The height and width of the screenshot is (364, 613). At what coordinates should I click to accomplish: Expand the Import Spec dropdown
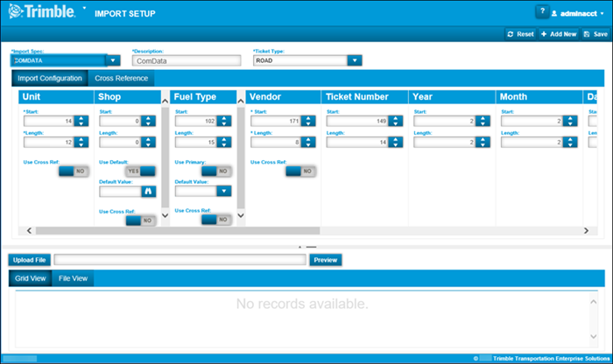click(113, 60)
